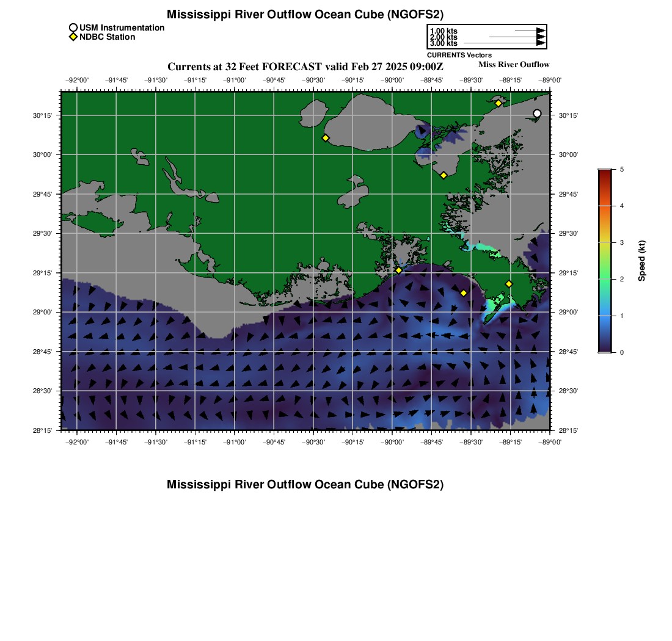Image resolution: width=672 pixels, height=641 pixels.
Task: Click the CURRENTS Vectors caption
Action: point(459,56)
